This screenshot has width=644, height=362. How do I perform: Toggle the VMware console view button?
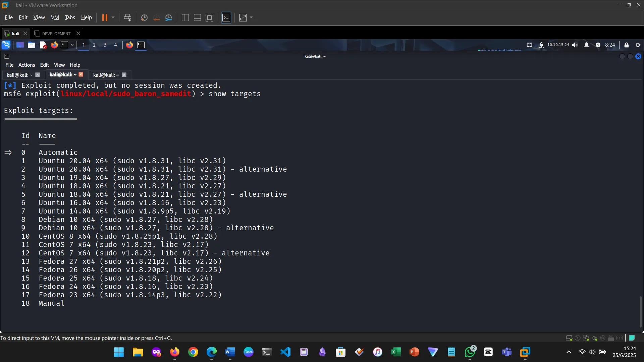[x=226, y=17]
